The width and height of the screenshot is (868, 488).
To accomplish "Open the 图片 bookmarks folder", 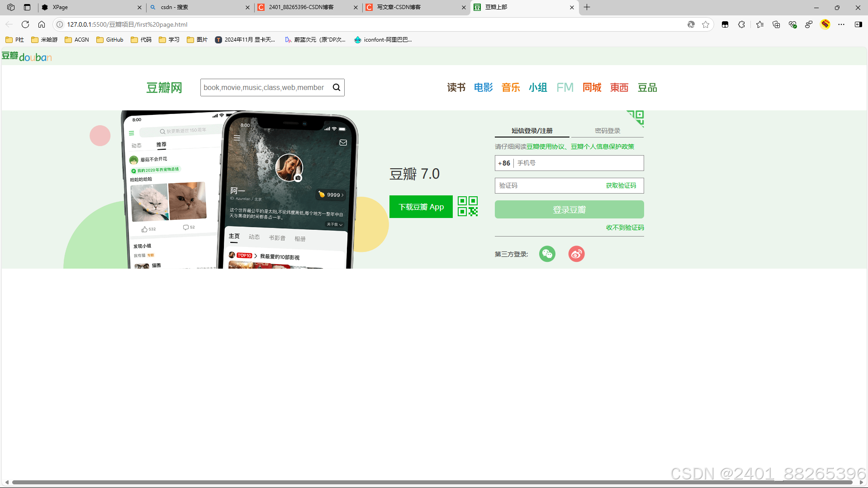I will pyautogui.click(x=197, y=40).
